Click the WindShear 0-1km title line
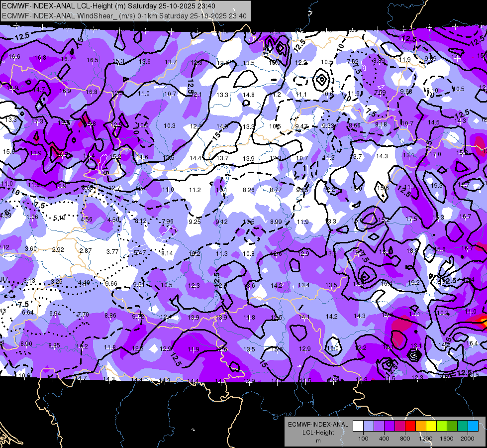This screenshot has width=487, height=448. (x=124, y=16)
